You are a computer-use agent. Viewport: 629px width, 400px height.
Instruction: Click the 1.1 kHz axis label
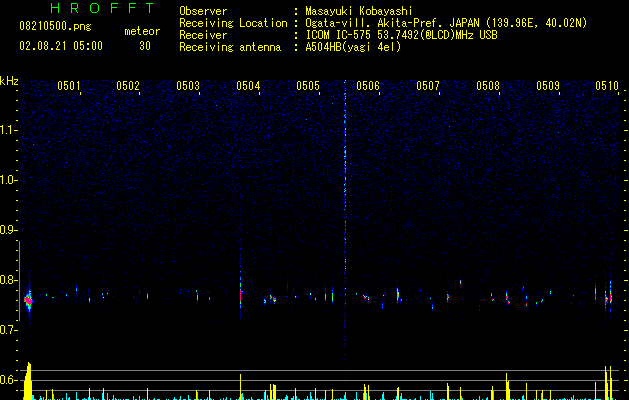(8, 130)
